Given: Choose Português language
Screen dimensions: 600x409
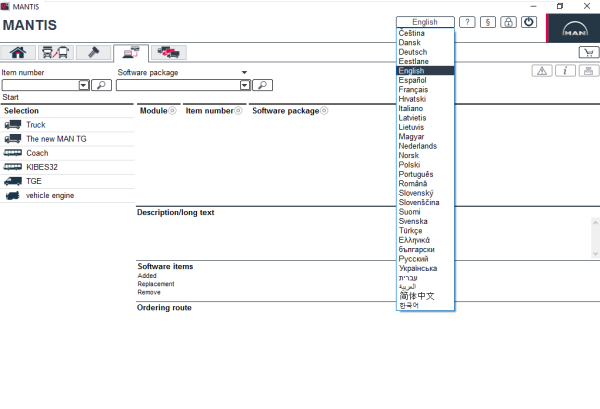Looking at the screenshot, I should [425, 174].
